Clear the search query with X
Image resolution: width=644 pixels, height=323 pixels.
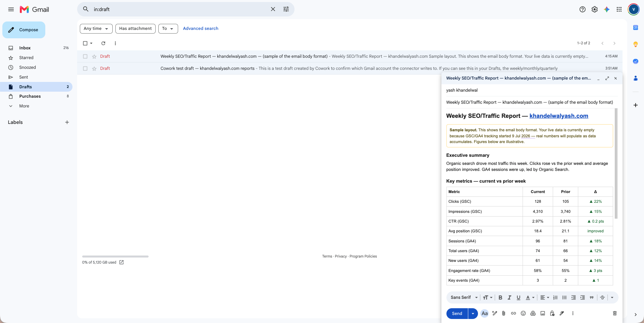coord(273,9)
